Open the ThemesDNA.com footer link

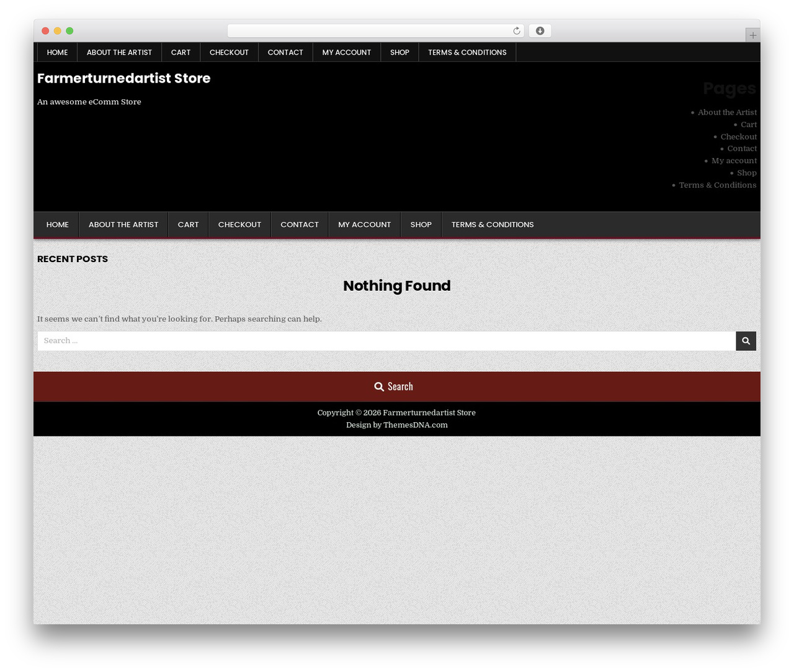pyautogui.click(x=416, y=425)
